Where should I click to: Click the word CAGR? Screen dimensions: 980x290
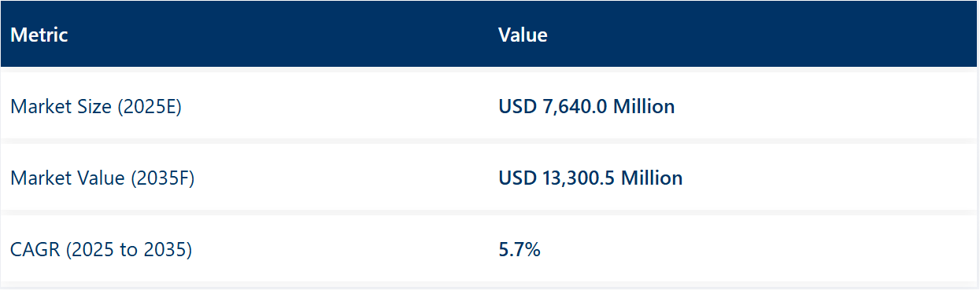(x=35, y=250)
